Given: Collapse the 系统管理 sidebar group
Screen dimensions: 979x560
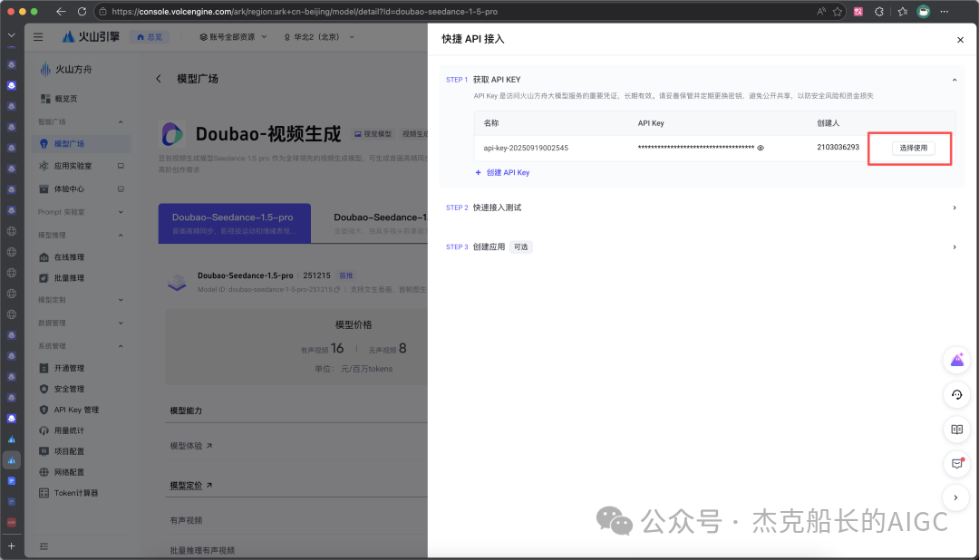Looking at the screenshot, I should [x=121, y=346].
